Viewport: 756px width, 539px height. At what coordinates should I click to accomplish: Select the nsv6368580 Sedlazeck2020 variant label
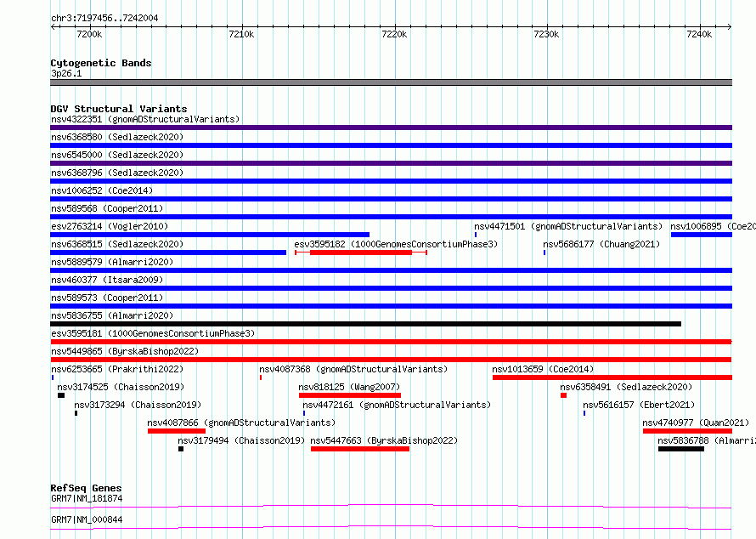click(x=117, y=137)
